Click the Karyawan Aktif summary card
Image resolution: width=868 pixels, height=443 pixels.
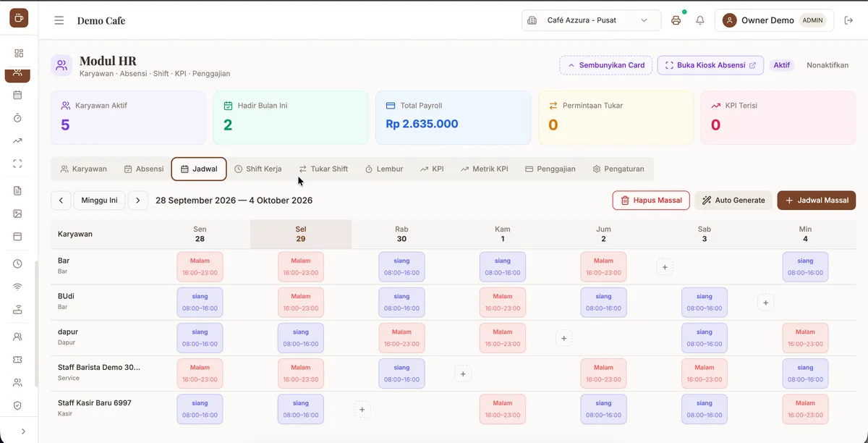128,118
